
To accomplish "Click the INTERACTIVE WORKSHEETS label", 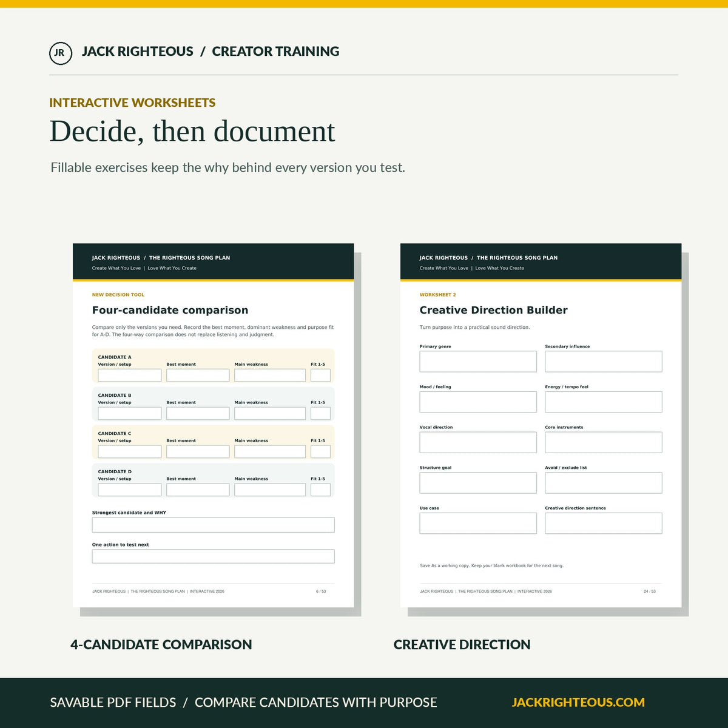I will coord(132,103).
